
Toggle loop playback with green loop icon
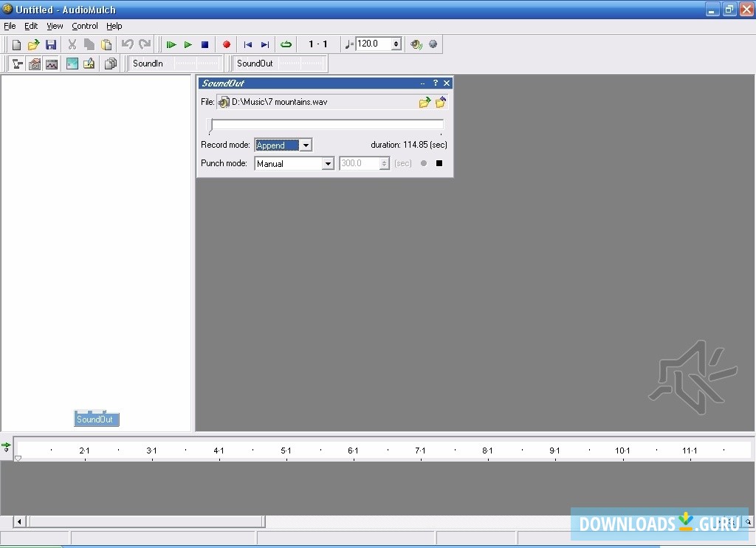tap(286, 45)
